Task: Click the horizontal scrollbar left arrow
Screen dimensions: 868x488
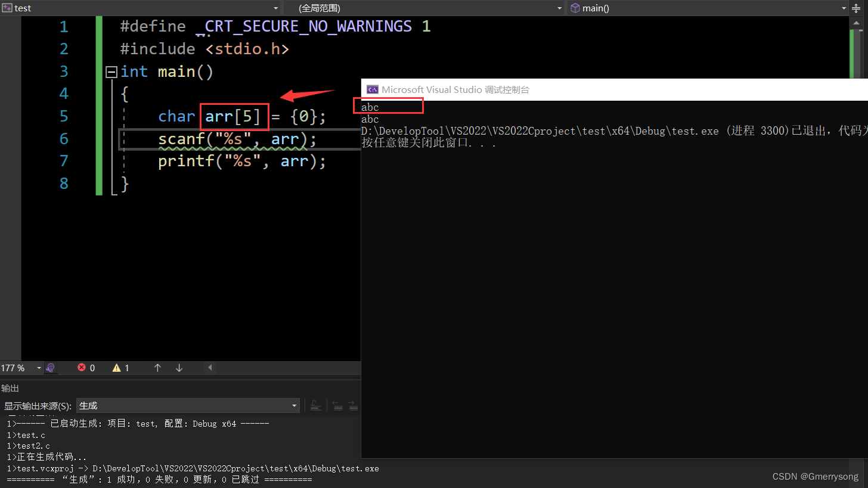Action: [210, 368]
